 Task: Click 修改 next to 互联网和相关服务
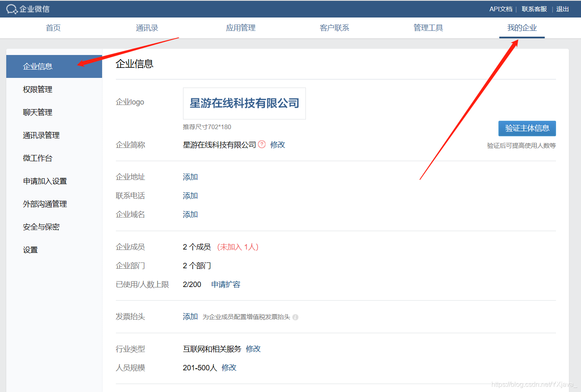pos(253,349)
